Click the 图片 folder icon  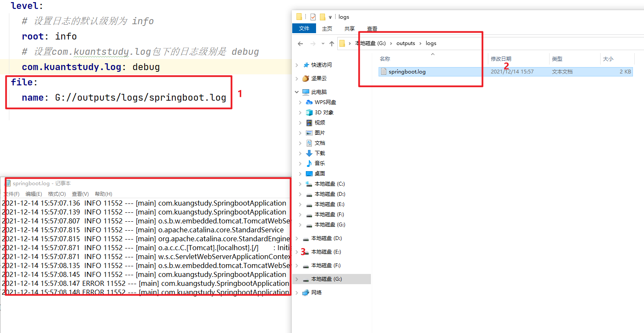click(309, 133)
